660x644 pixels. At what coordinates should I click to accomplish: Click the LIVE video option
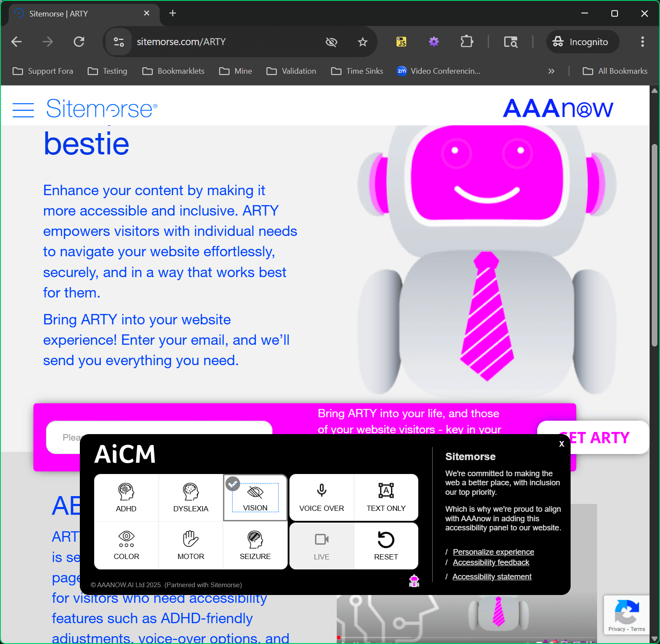(322, 546)
